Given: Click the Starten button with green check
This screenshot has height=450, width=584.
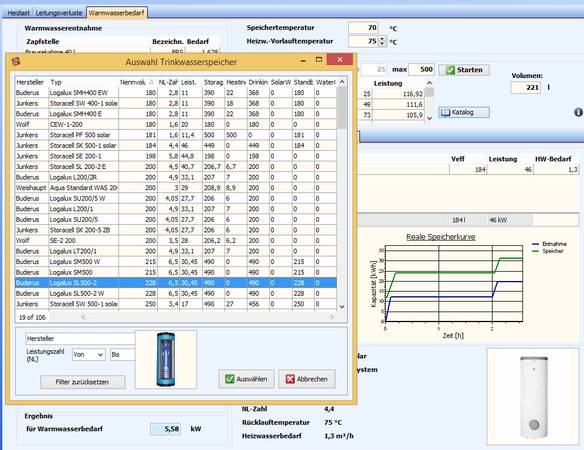Looking at the screenshot, I should coord(464,70).
